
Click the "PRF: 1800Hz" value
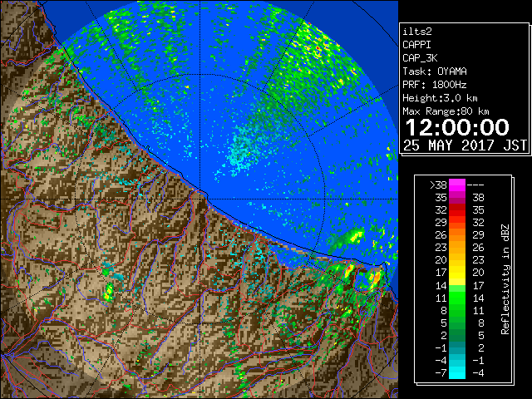point(435,85)
